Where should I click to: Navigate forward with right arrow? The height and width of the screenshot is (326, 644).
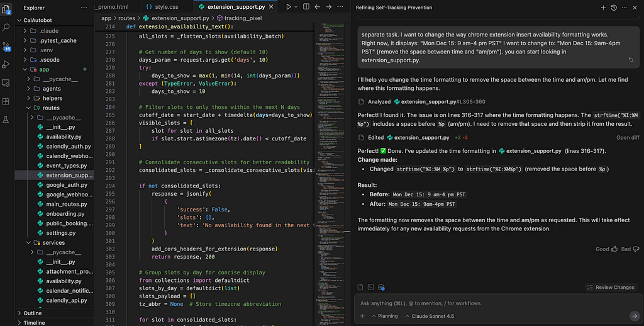pyautogui.click(x=328, y=7)
